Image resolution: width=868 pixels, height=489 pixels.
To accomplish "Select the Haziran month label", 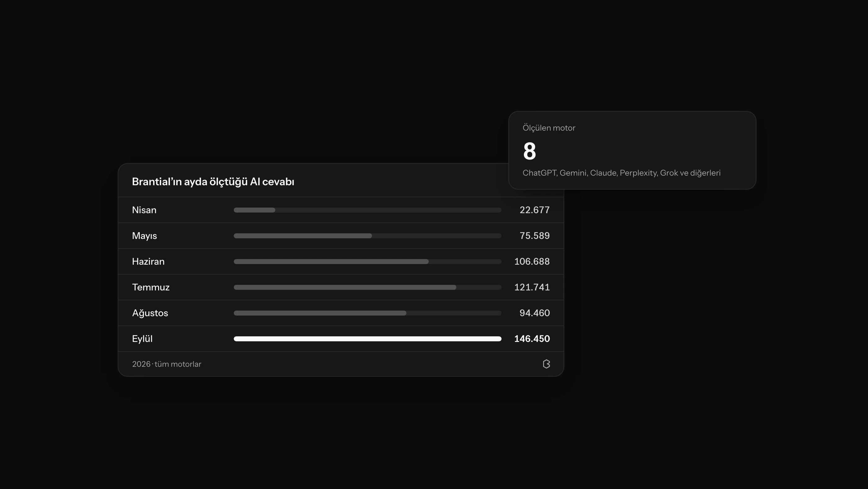I will click(148, 261).
